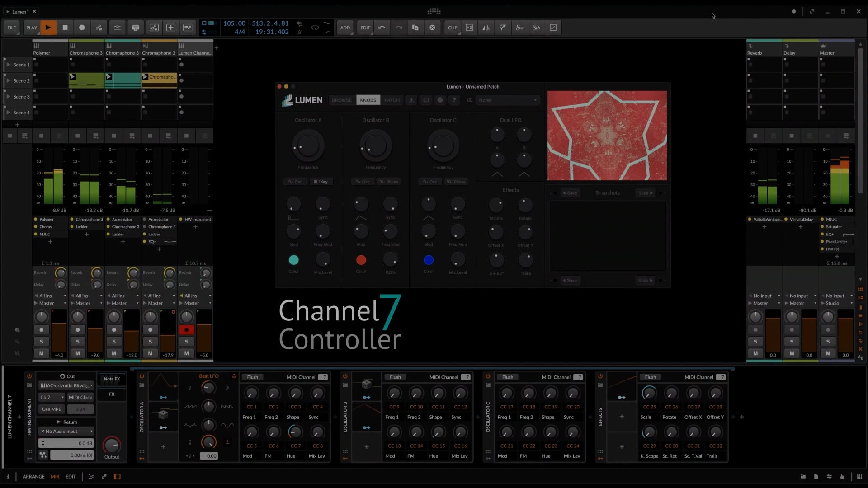Launch Scene 4
The width and height of the screenshot is (868, 488).
9,113
